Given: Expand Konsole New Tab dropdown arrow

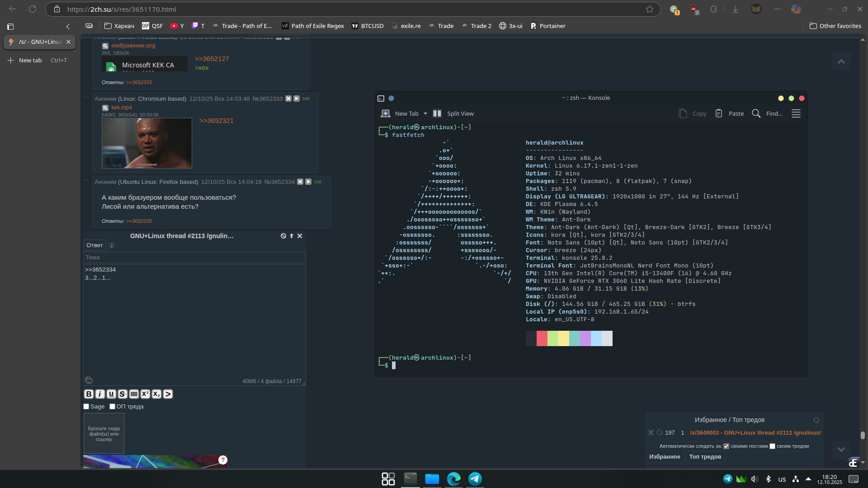Looking at the screenshot, I should point(425,113).
